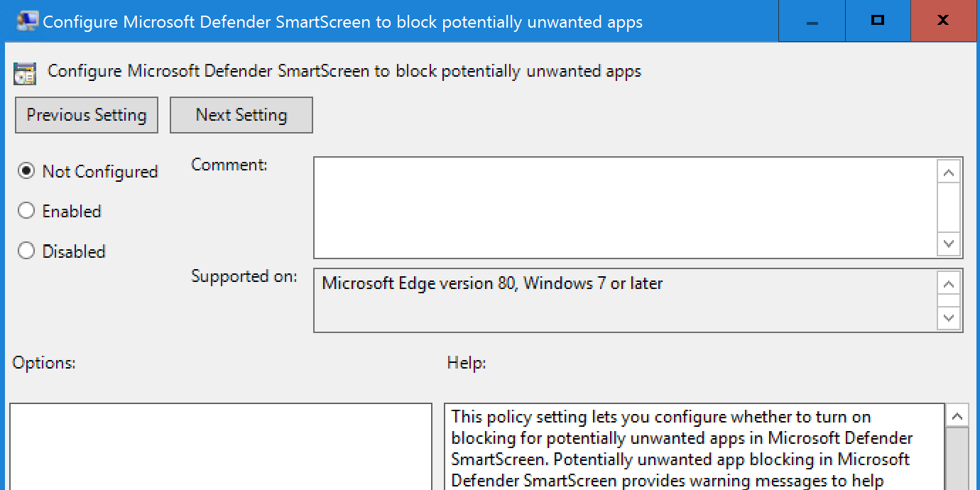Click the Next Setting button
Viewport: 980px width, 490px height.
coord(241,114)
